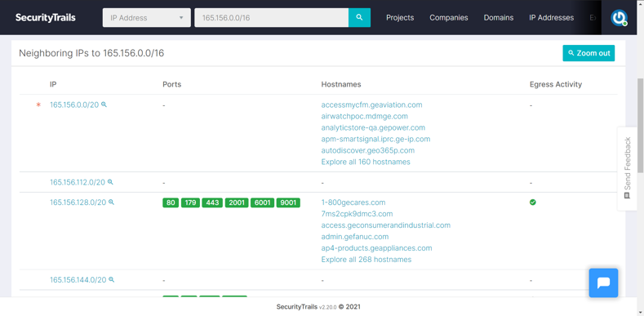Click the Neighboring IPs to 165.156.0.0/16 heading
The width and height of the screenshot is (644, 316).
[91, 53]
